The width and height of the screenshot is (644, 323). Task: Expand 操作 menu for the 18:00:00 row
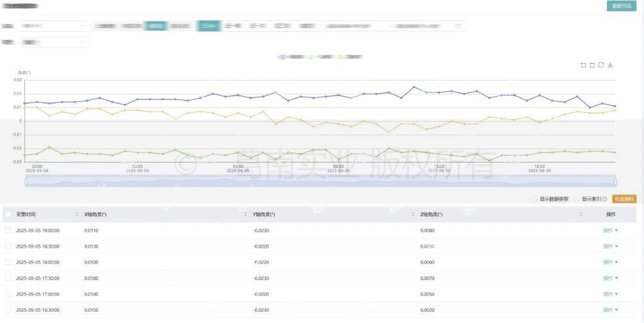(x=610, y=262)
